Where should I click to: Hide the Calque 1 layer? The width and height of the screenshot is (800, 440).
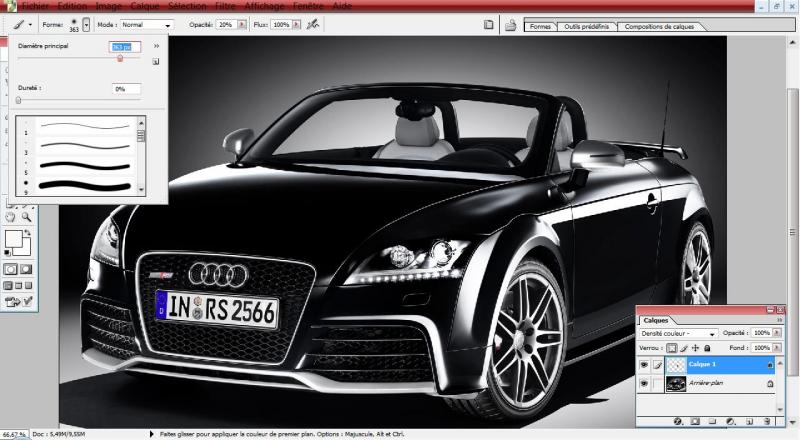644,364
